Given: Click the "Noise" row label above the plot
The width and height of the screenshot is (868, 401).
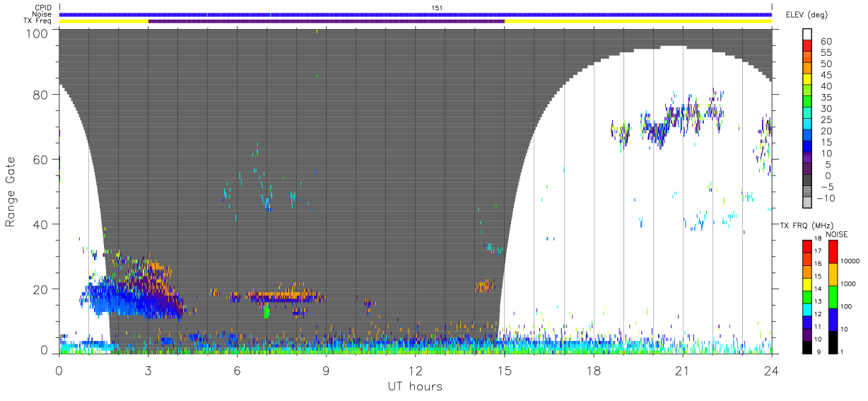Looking at the screenshot, I should (x=41, y=14).
